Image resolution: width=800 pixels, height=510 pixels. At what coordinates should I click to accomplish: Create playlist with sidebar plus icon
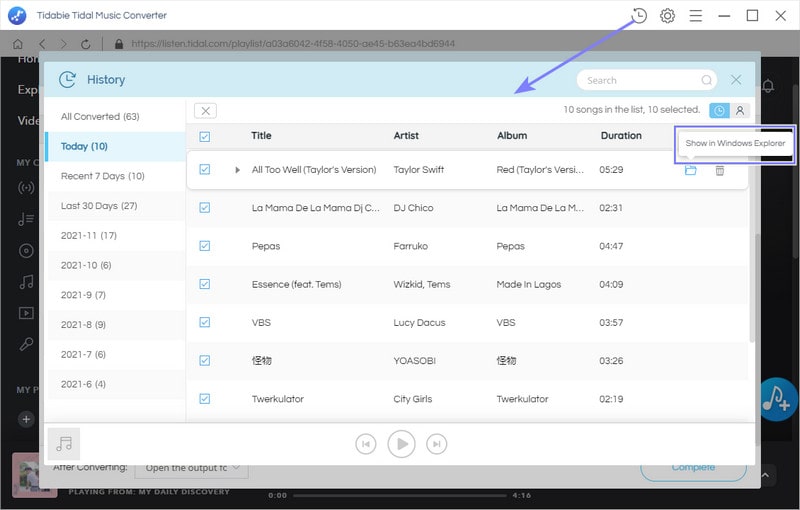[x=26, y=419]
